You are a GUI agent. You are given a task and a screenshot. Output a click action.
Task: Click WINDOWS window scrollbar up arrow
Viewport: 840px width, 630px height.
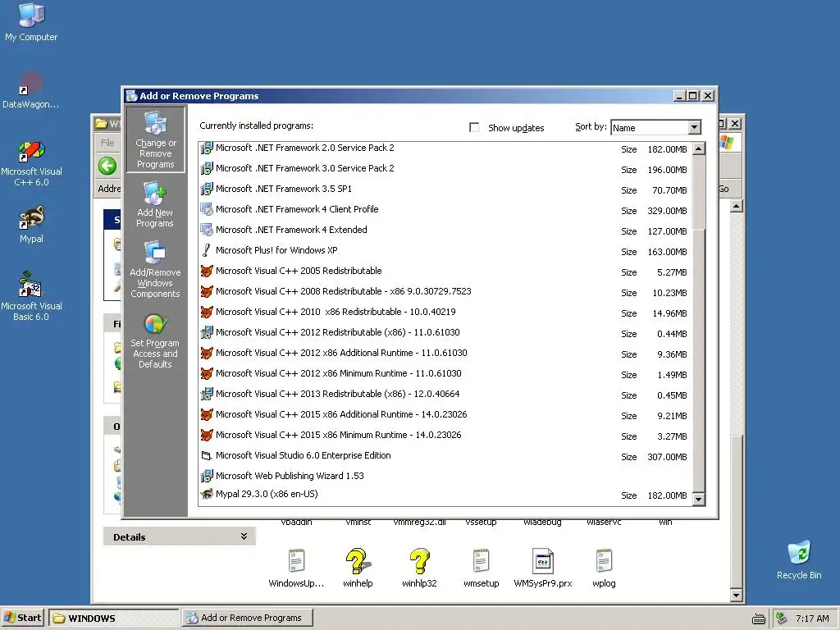click(737, 206)
